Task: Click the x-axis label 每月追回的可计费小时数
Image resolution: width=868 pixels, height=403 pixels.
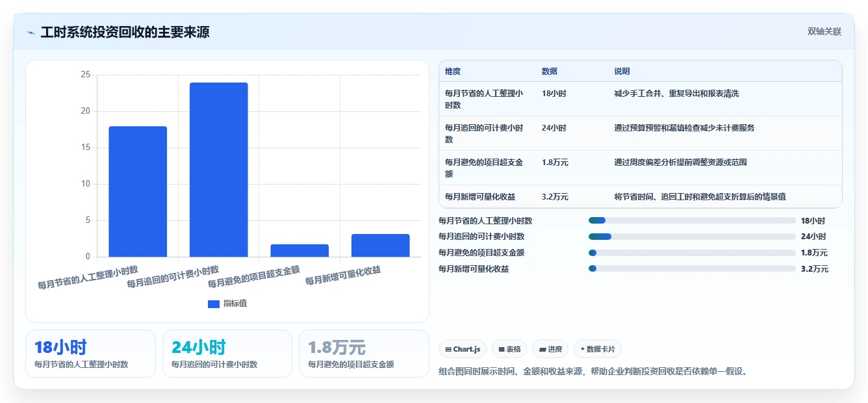Action: 173,276
